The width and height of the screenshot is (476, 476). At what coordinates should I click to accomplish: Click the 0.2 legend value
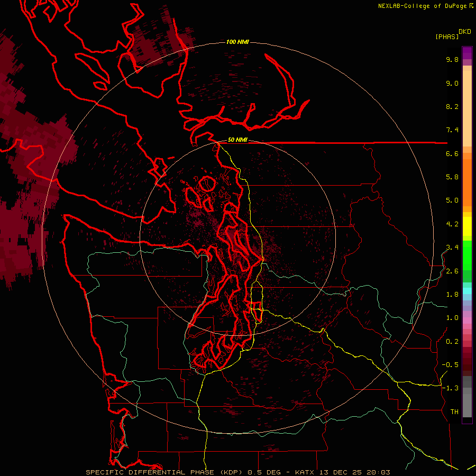pyautogui.click(x=452, y=342)
